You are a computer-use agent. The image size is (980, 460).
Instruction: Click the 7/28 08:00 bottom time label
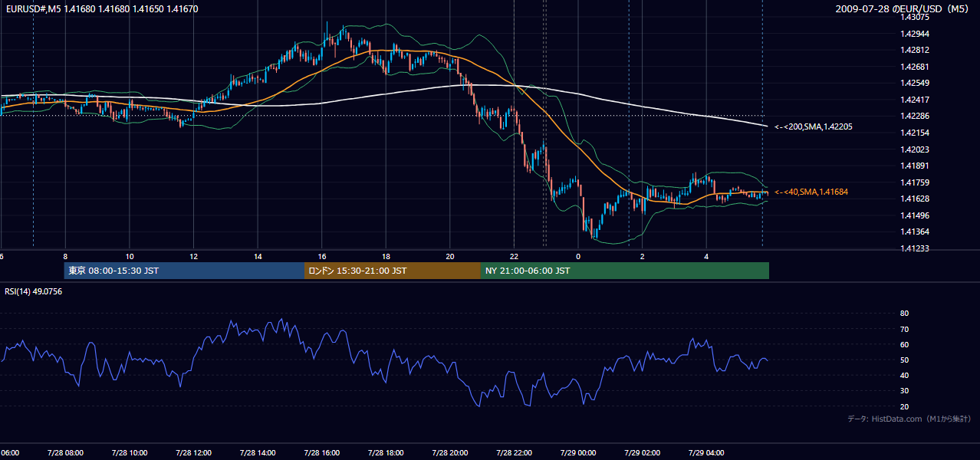coord(64,453)
